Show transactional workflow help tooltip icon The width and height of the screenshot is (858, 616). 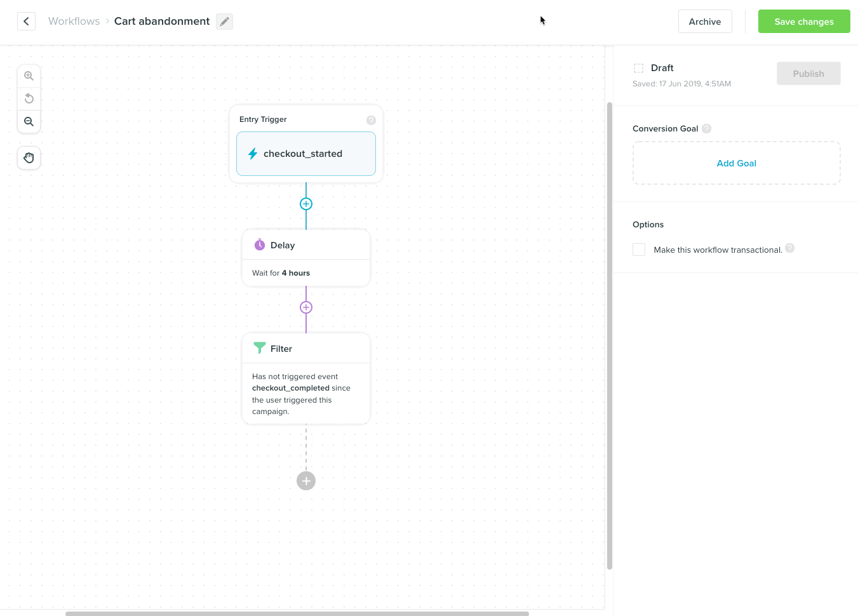click(789, 248)
